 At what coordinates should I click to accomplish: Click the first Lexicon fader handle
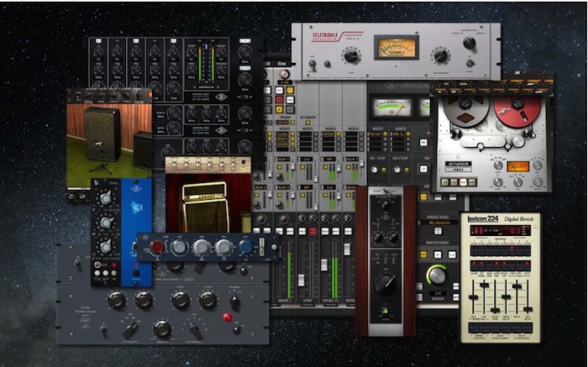click(x=473, y=297)
